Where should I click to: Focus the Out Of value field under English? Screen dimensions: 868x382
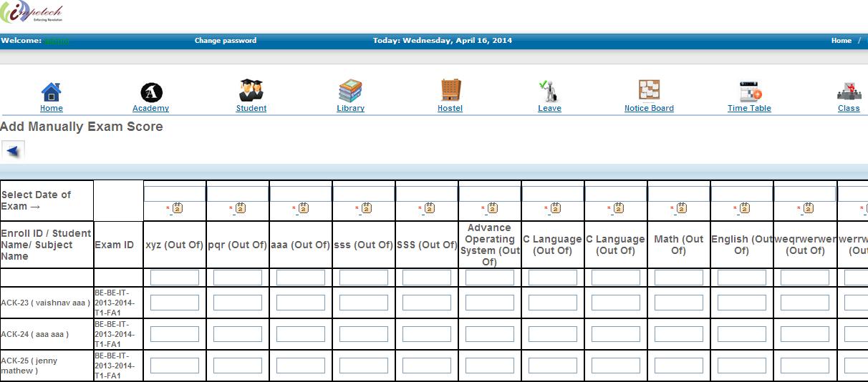742,278
